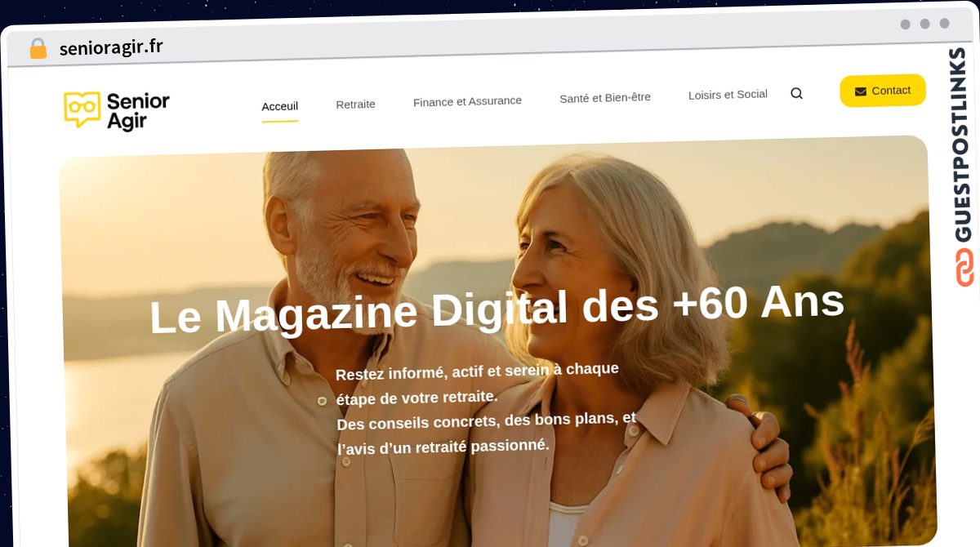Open Santé et Bien-être section
980x547 pixels.
click(605, 98)
